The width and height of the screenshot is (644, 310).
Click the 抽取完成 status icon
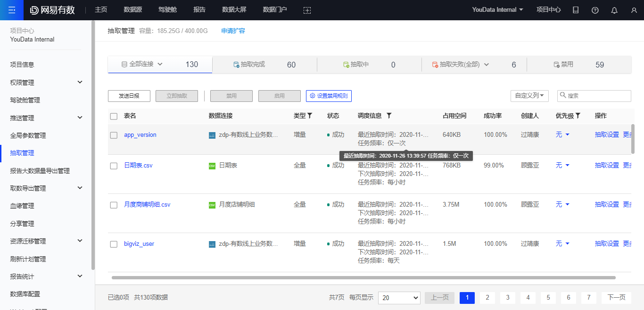click(236, 65)
